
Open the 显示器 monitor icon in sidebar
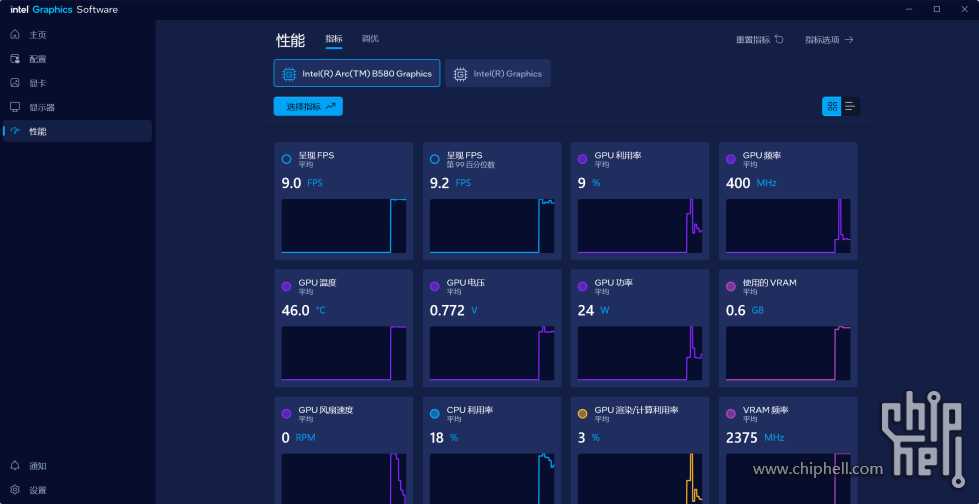coord(15,107)
